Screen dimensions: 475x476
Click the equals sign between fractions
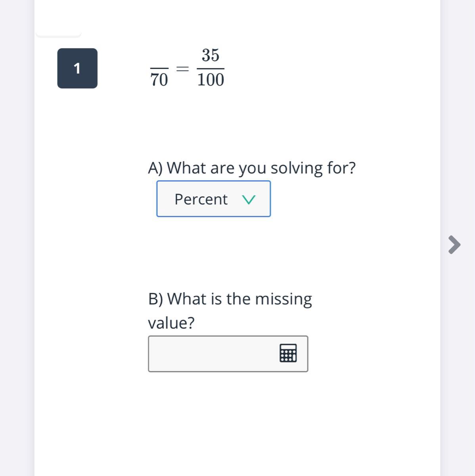pyautogui.click(x=182, y=69)
